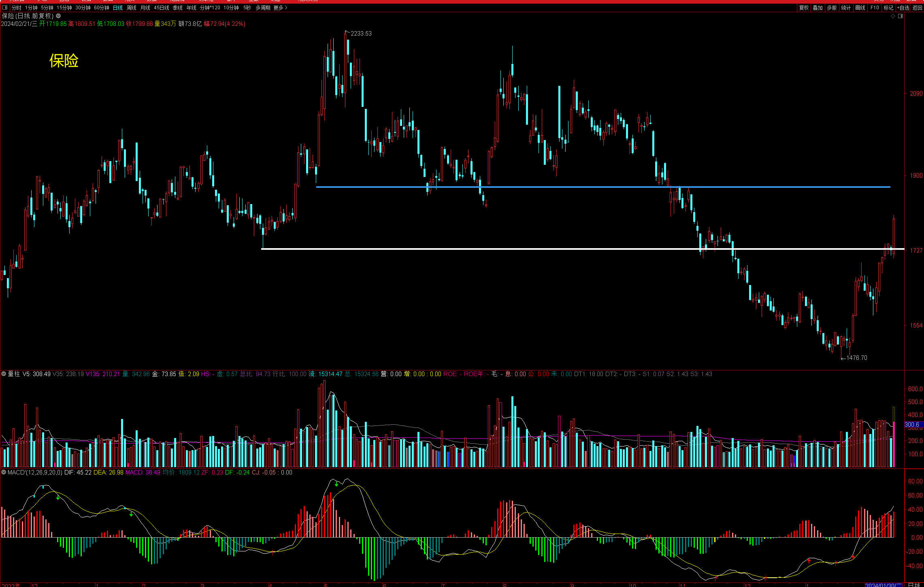
Task: Toggle the right side panel icon
Action: [901, 16]
